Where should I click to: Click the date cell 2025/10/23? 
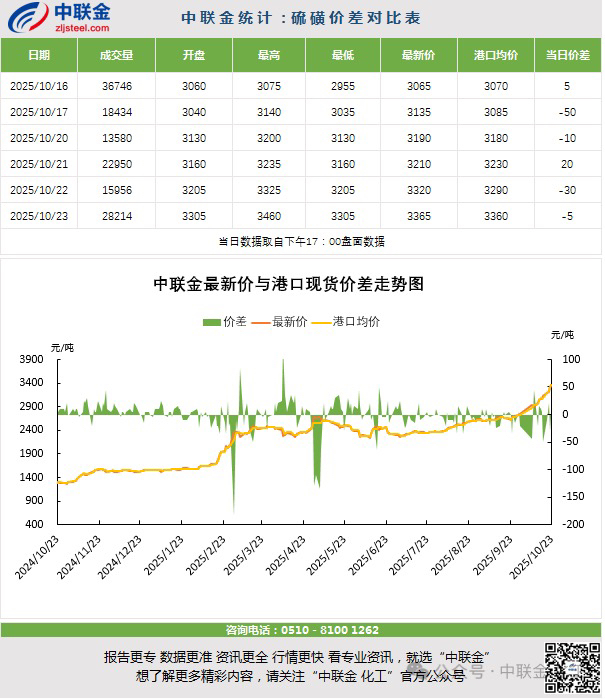pyautogui.click(x=39, y=216)
